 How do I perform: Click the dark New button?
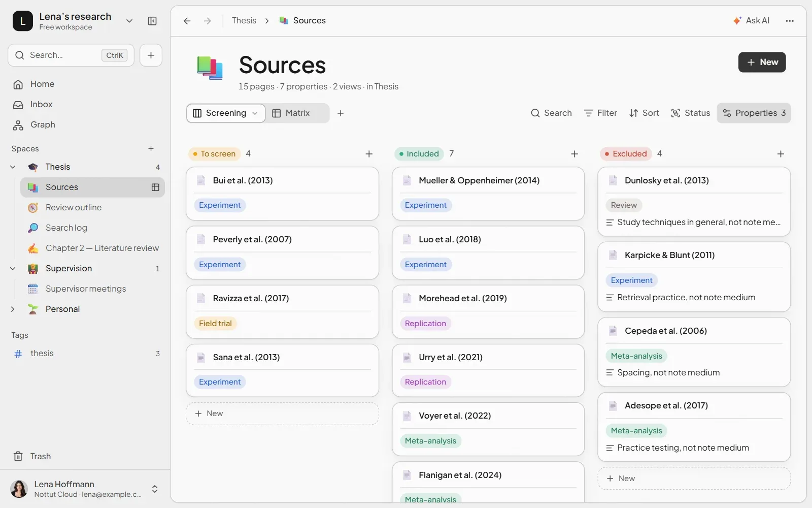coord(762,62)
